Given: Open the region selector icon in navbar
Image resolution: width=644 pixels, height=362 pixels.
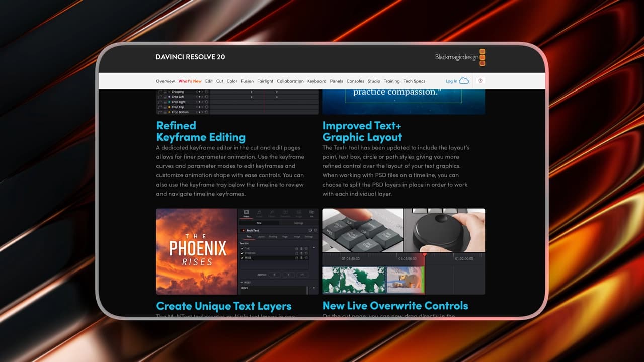Looking at the screenshot, I should pyautogui.click(x=480, y=81).
